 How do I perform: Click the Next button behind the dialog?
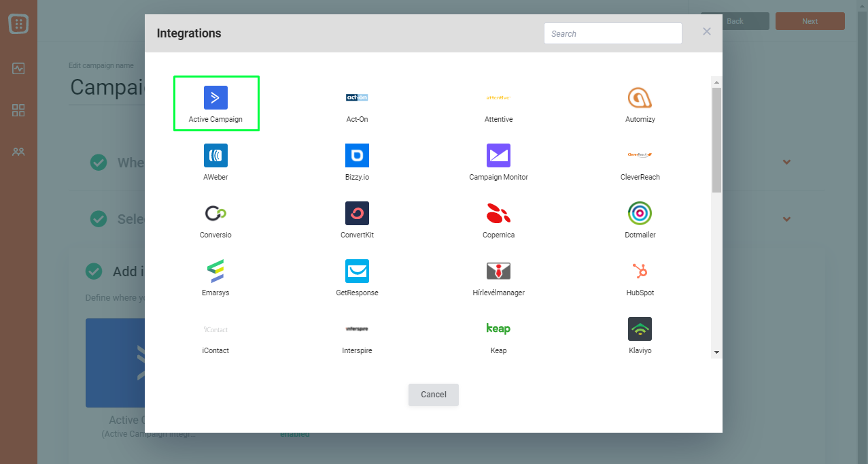coord(810,21)
